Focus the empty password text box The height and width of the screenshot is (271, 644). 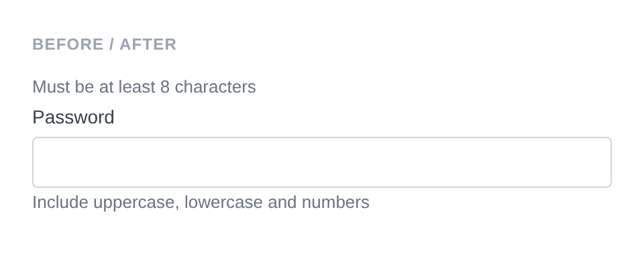[322, 162]
